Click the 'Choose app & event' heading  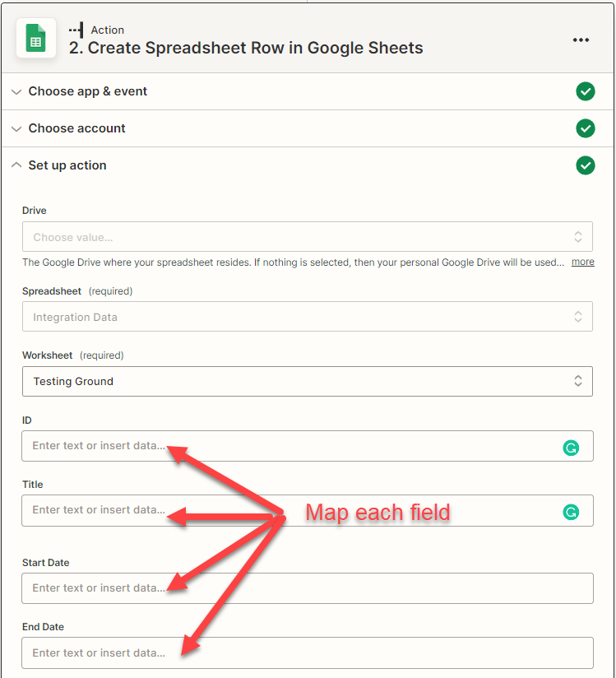(88, 91)
